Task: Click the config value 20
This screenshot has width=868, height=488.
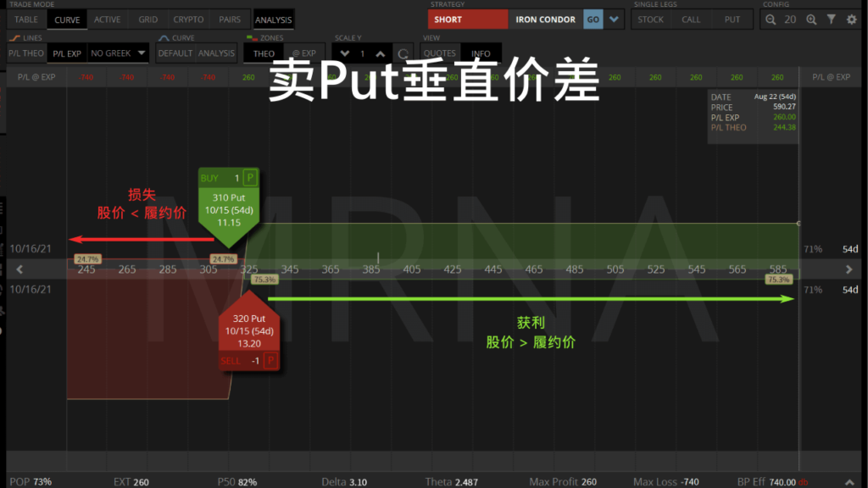Action: tap(790, 20)
